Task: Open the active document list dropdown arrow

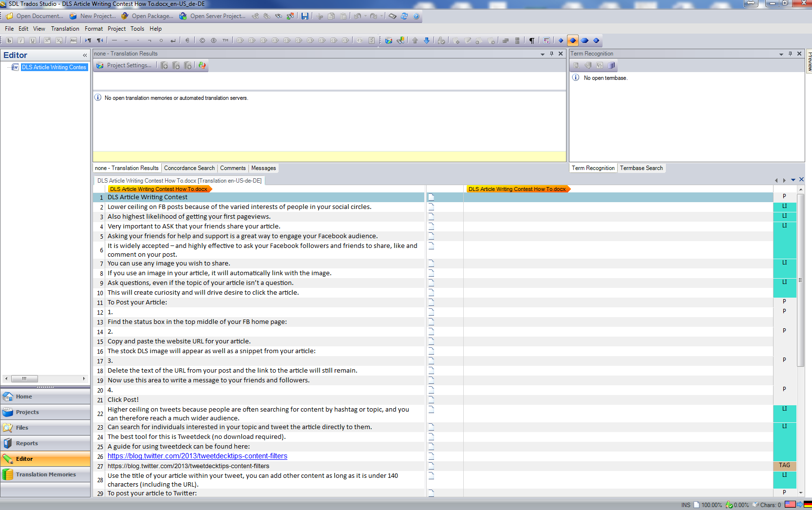Action: (793, 180)
